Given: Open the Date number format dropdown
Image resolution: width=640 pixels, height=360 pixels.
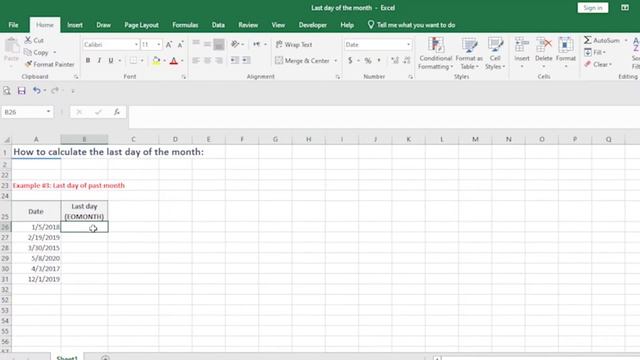Looking at the screenshot, I should click(408, 44).
